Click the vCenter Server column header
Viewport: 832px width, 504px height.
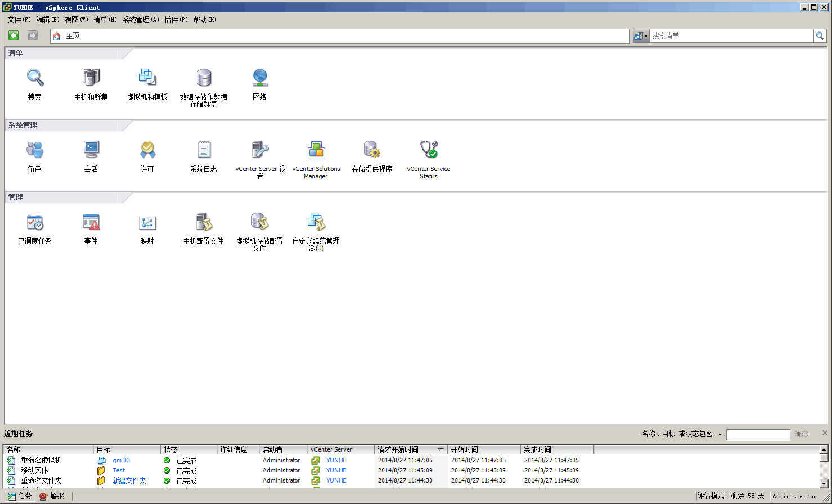click(x=341, y=449)
